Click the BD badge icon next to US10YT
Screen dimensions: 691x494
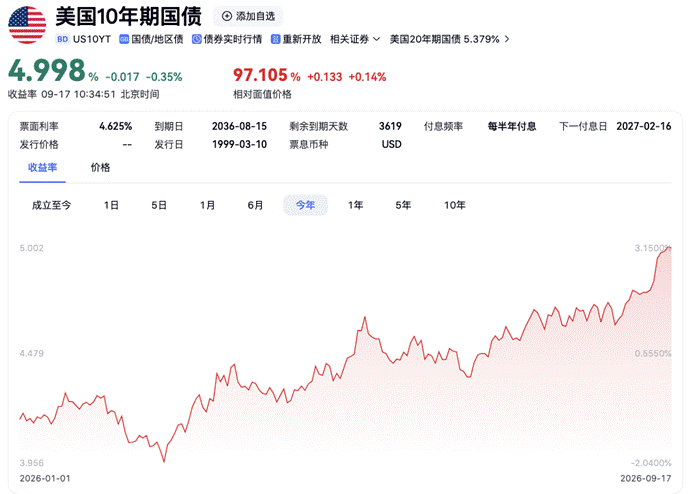[62, 39]
